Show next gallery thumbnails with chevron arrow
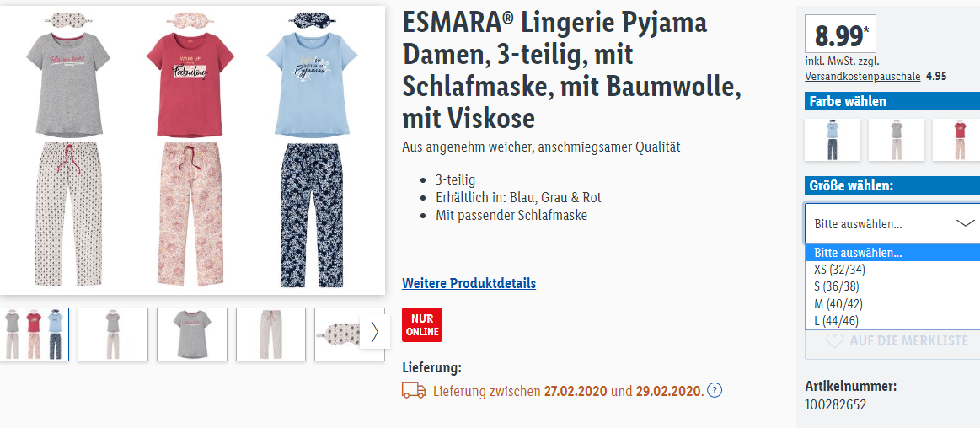Viewport: 980px width, 428px height. pyautogui.click(x=375, y=332)
